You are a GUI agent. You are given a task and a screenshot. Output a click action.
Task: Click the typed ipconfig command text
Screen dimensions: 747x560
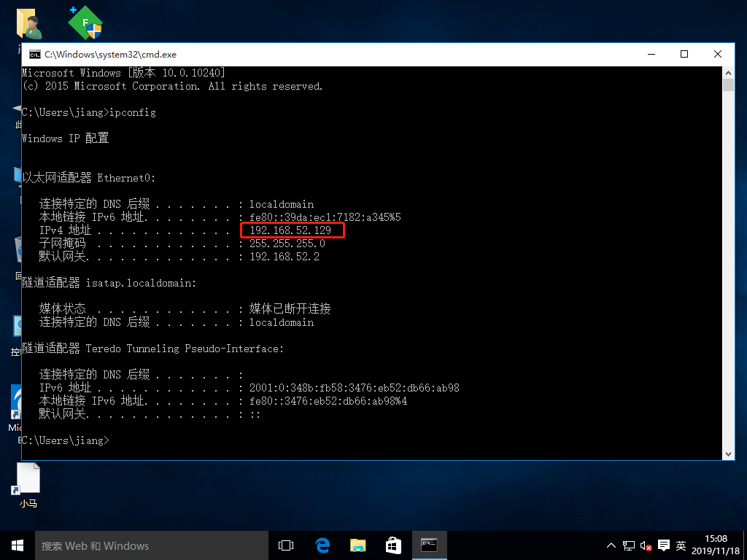pyautogui.click(x=133, y=112)
